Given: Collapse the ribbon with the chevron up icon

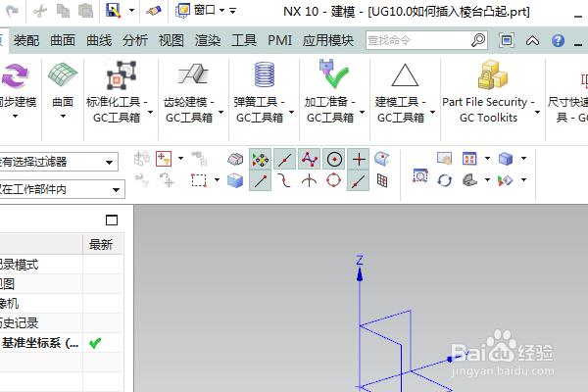Looking at the screenshot, I should pyautogui.click(x=532, y=40).
